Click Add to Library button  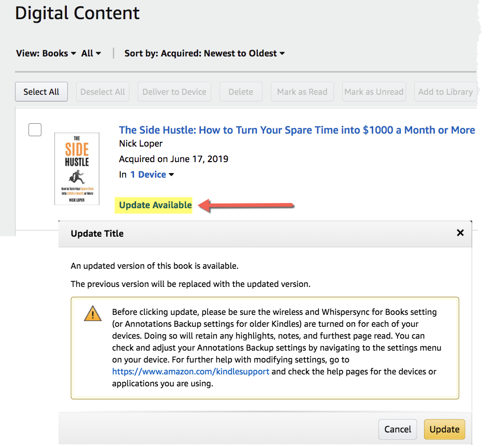pyautogui.click(x=445, y=92)
